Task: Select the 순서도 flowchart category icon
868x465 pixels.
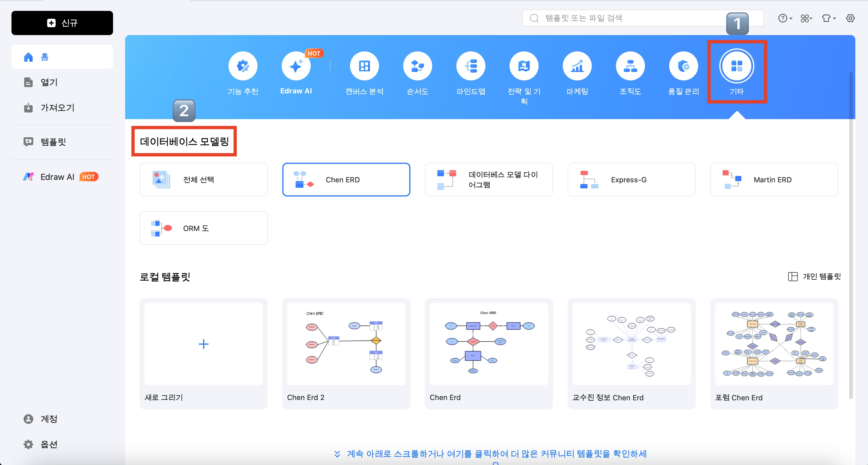Action: point(417,66)
